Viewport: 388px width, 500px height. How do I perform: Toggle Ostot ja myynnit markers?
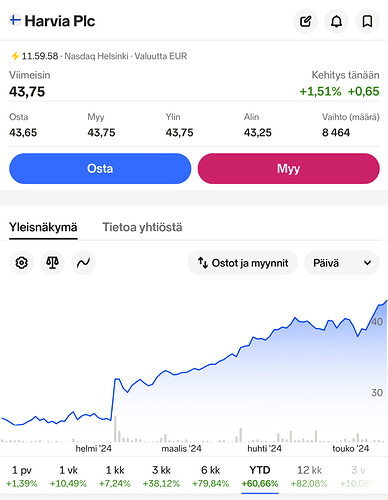tap(242, 263)
